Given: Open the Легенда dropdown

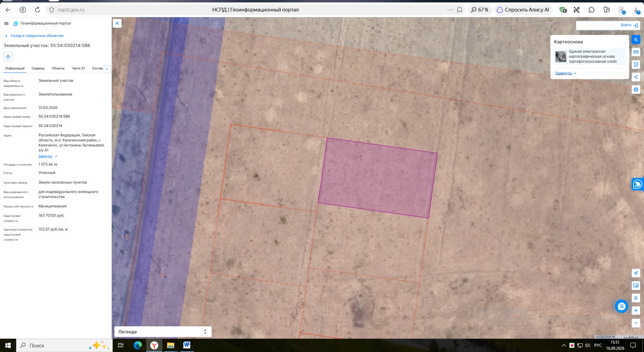Looking at the screenshot, I should tap(163, 332).
